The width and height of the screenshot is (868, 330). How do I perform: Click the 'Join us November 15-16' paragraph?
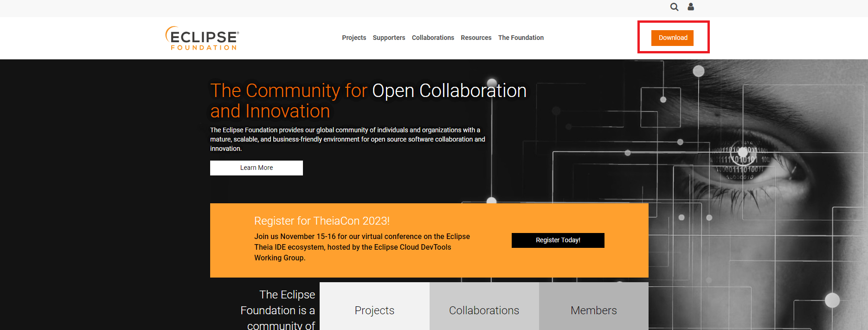[x=362, y=247]
